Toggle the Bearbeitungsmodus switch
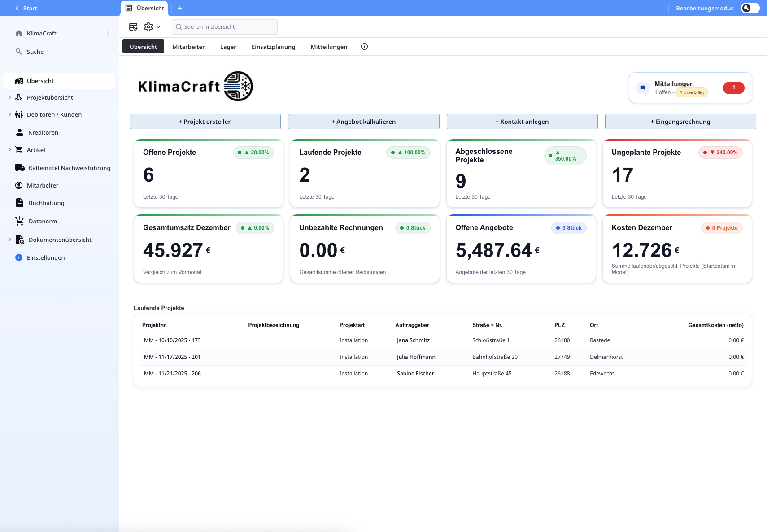The height and width of the screenshot is (532, 767). click(x=750, y=8)
